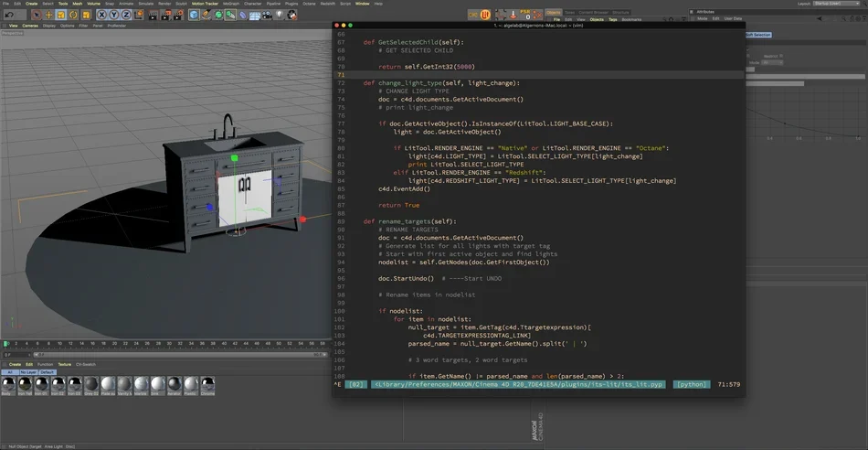Select the Chrome material thumbnail

[207, 386]
